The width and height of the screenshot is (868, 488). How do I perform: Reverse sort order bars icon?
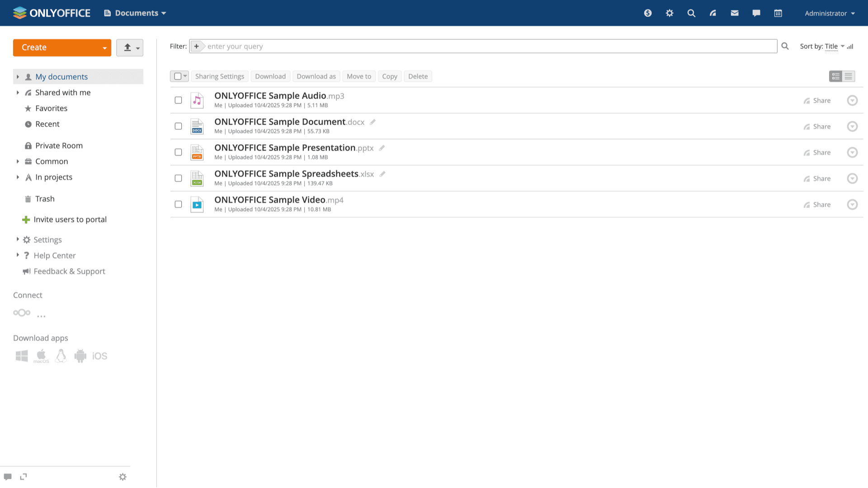(850, 46)
